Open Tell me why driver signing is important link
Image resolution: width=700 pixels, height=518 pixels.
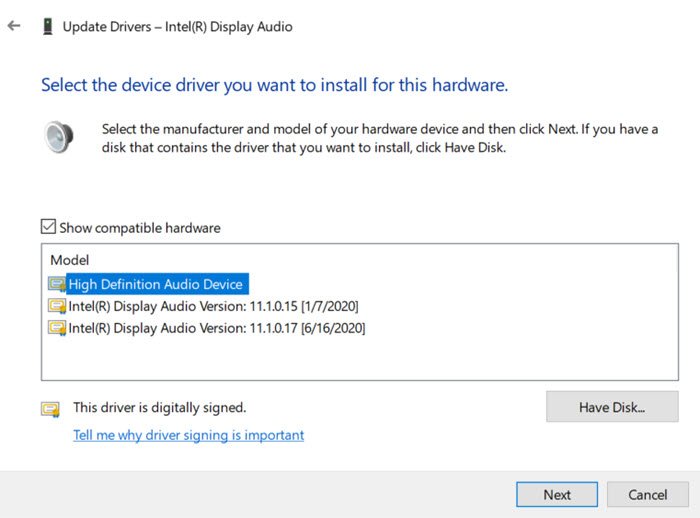tap(188, 435)
